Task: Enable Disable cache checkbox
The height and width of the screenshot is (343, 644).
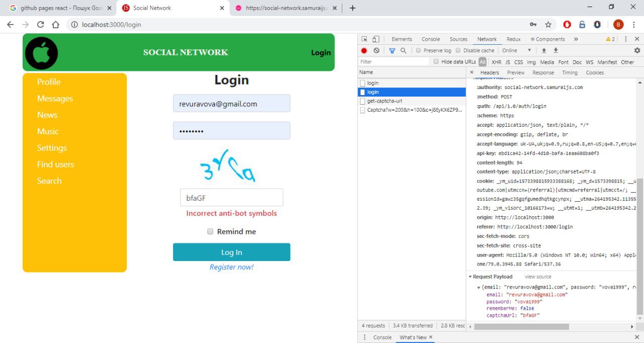Action: [x=458, y=50]
